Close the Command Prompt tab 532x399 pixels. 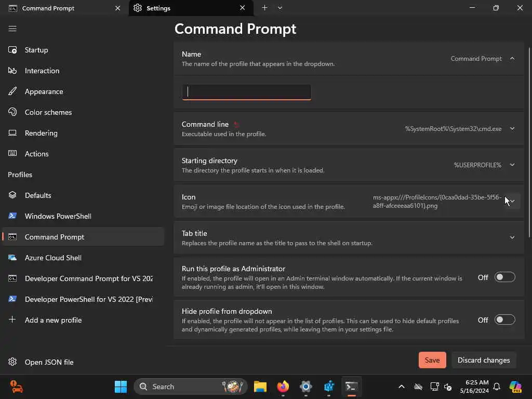click(x=118, y=8)
